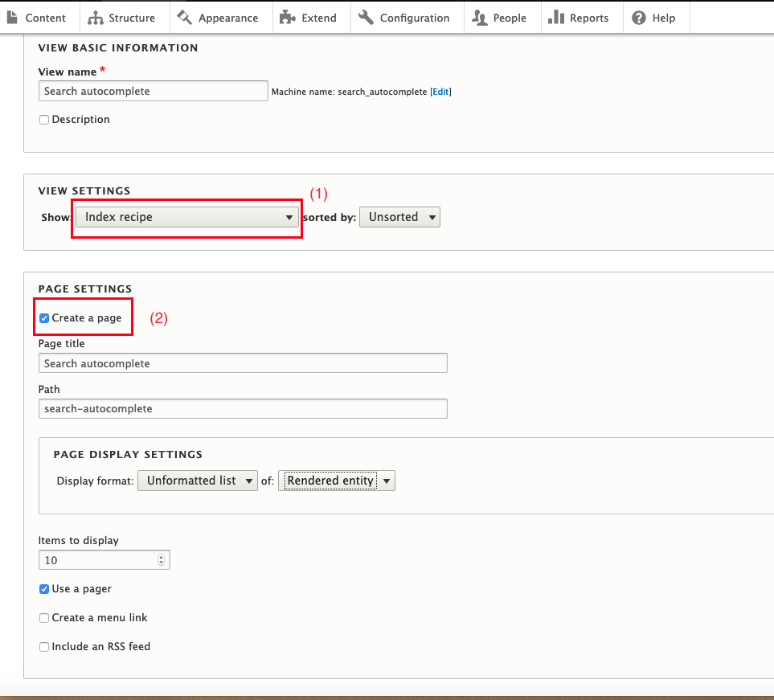Click the Appearance paintbrush icon
This screenshot has width=774, height=700.
click(x=185, y=18)
